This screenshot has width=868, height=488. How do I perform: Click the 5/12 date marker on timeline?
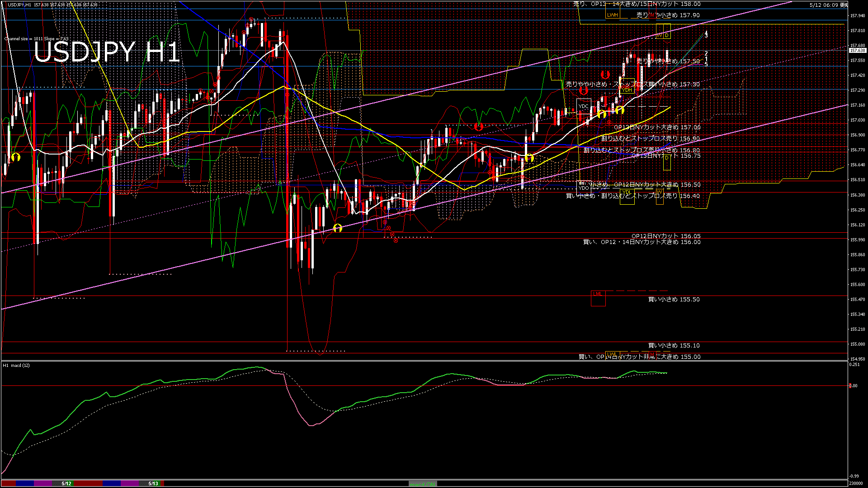click(x=66, y=483)
